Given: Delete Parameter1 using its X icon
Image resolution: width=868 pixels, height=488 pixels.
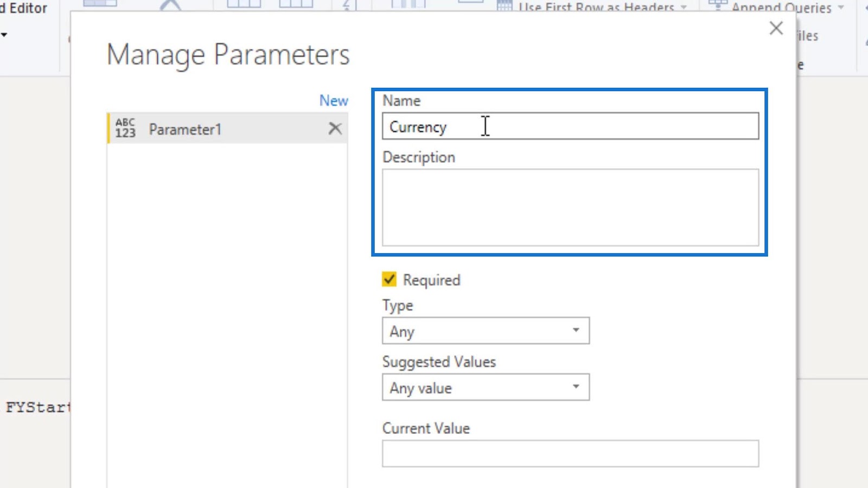Looking at the screenshot, I should [x=335, y=129].
